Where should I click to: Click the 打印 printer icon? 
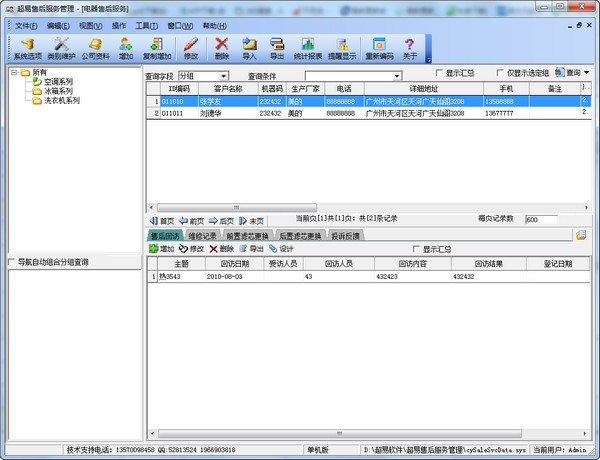click(x=277, y=48)
